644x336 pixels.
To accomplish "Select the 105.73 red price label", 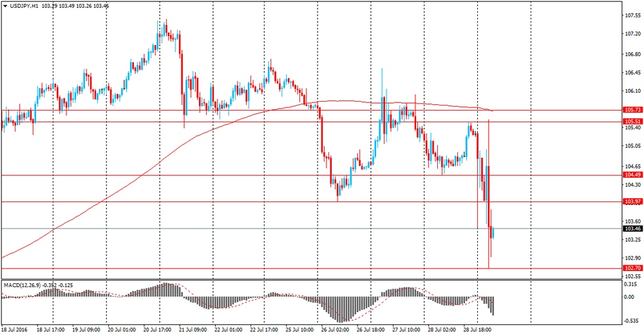I will click(x=632, y=110).
